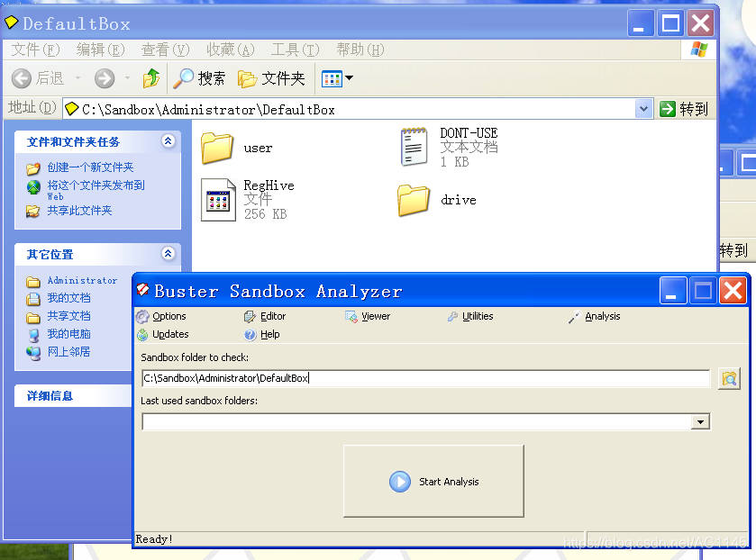
Task: Click the My Computer sidebar icon
Action: point(33,335)
